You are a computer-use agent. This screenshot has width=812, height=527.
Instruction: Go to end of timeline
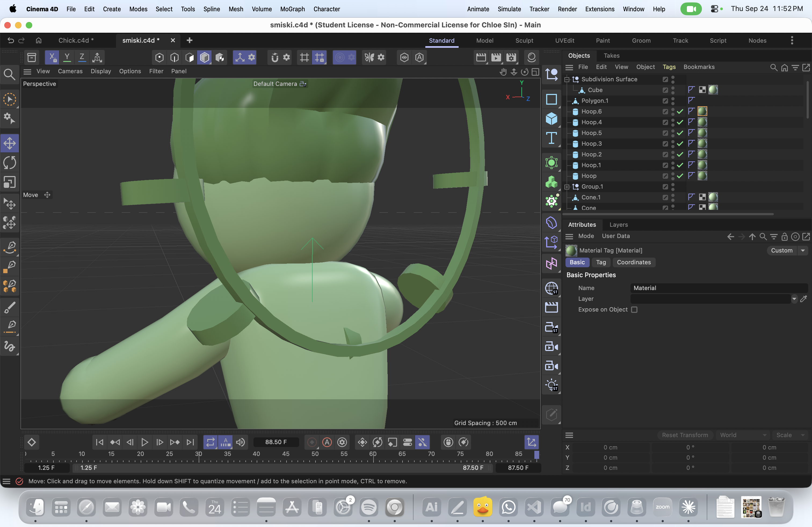pyautogui.click(x=190, y=442)
